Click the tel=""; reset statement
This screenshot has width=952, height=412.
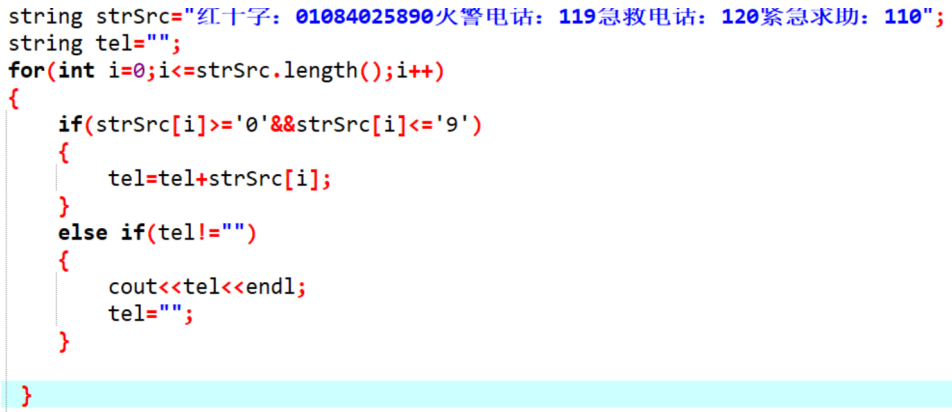[151, 314]
